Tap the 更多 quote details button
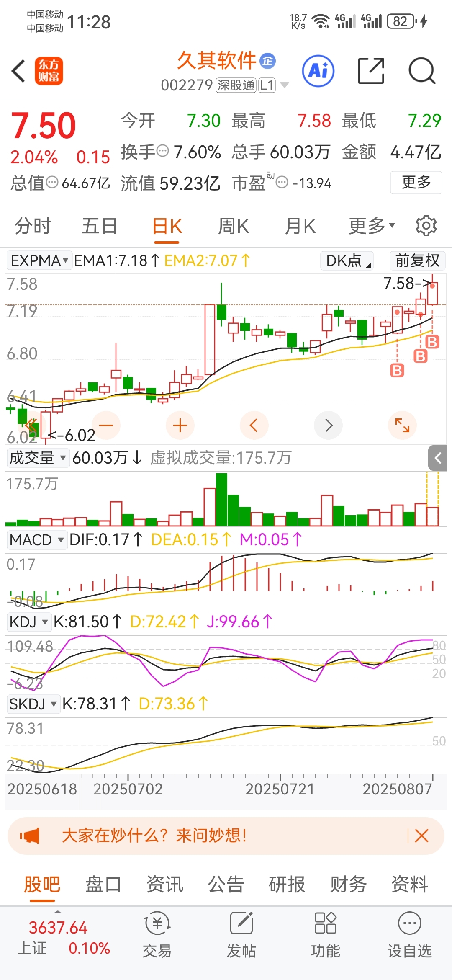This screenshot has width=452, height=980. [x=416, y=182]
